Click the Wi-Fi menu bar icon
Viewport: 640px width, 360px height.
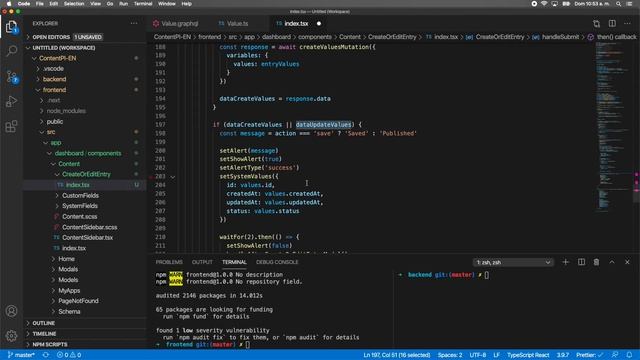tap(544, 4)
